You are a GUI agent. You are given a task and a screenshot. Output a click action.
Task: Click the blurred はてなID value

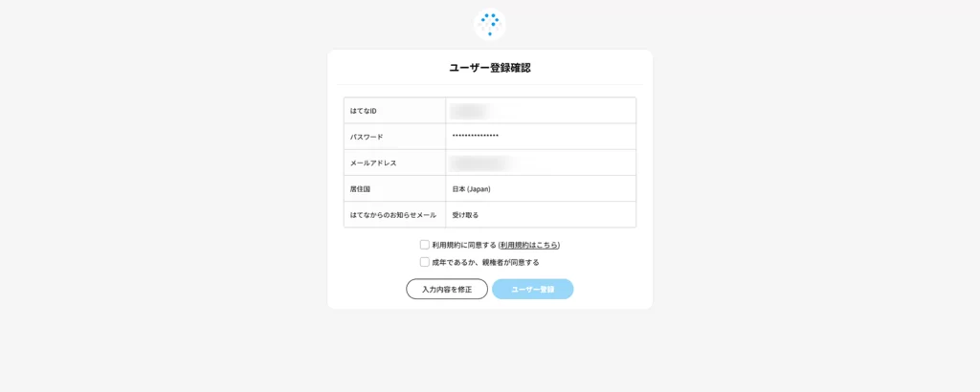coord(471,111)
